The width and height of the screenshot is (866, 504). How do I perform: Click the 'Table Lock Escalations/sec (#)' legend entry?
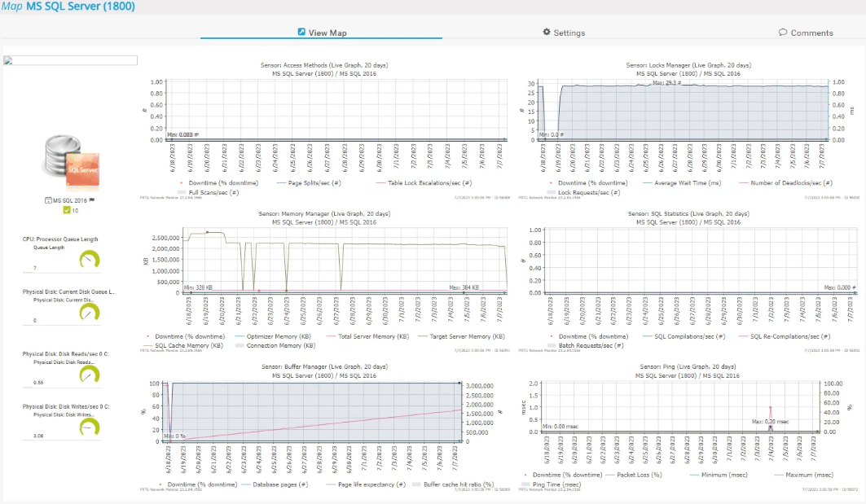[424, 182]
